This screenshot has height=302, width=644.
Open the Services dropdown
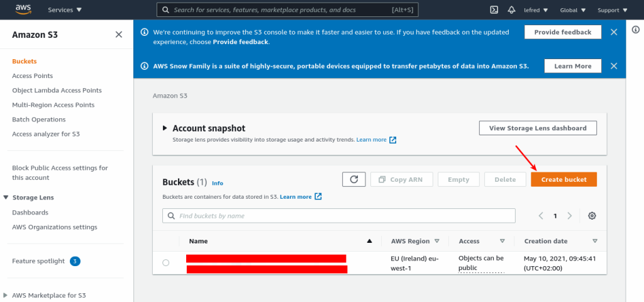click(65, 10)
